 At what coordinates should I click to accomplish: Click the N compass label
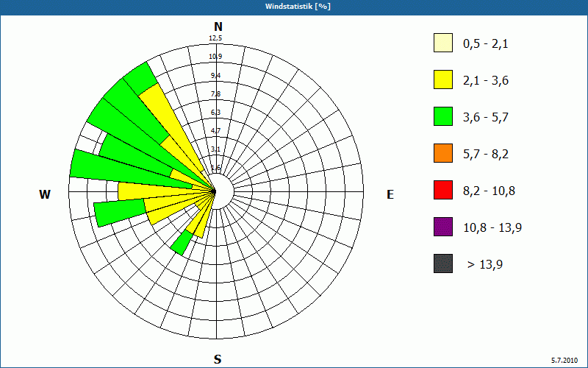(x=218, y=26)
